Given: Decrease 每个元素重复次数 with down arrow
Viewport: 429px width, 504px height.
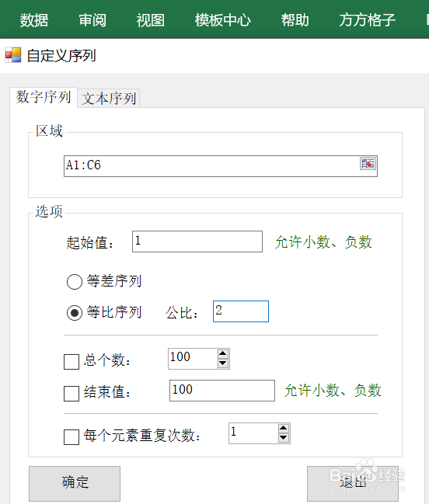Looking at the screenshot, I should click(x=284, y=438).
